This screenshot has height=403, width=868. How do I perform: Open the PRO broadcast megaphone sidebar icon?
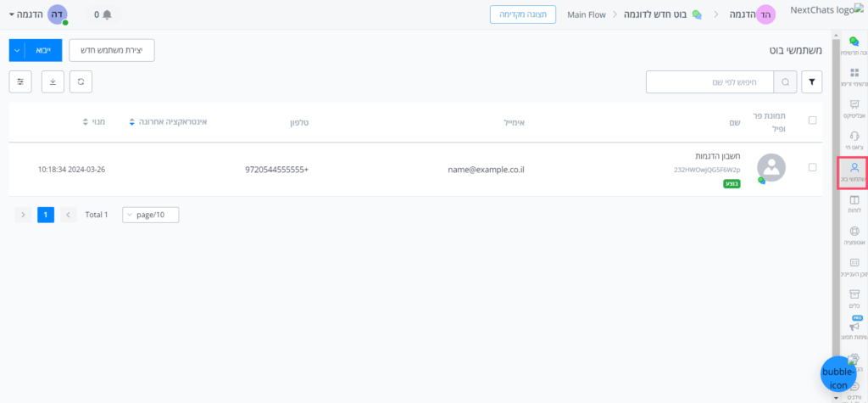854,328
